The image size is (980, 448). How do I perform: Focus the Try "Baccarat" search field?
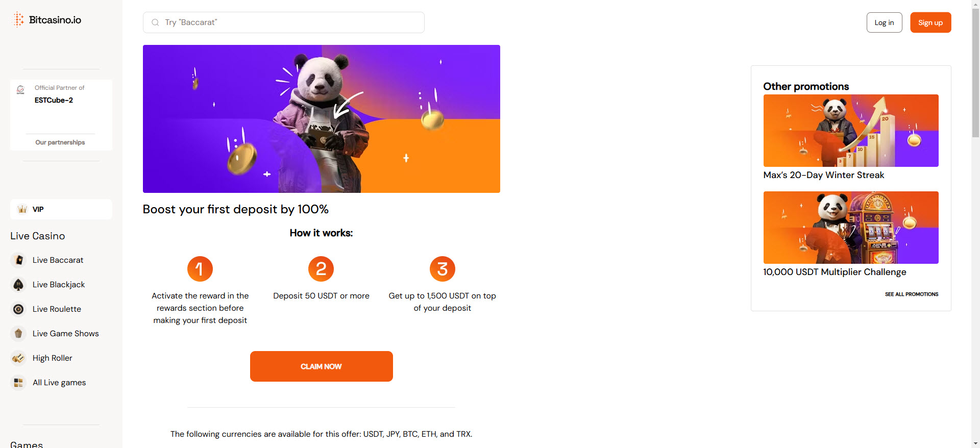(x=284, y=22)
